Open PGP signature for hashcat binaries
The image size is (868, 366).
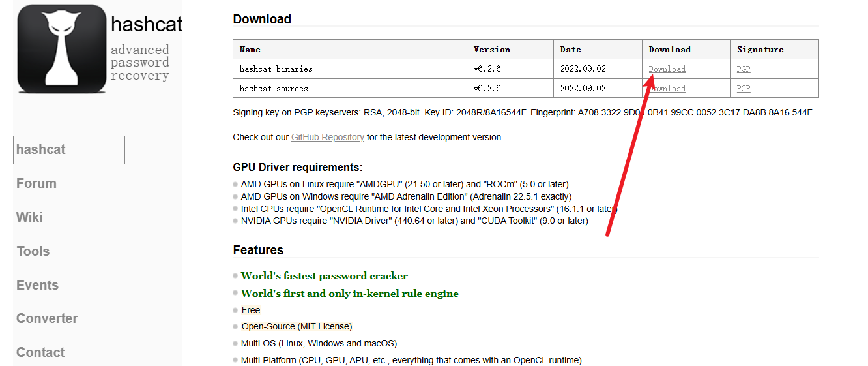pyautogui.click(x=744, y=69)
